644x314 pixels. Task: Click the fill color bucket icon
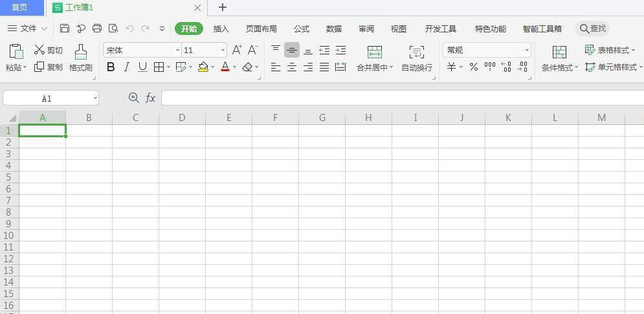click(203, 67)
